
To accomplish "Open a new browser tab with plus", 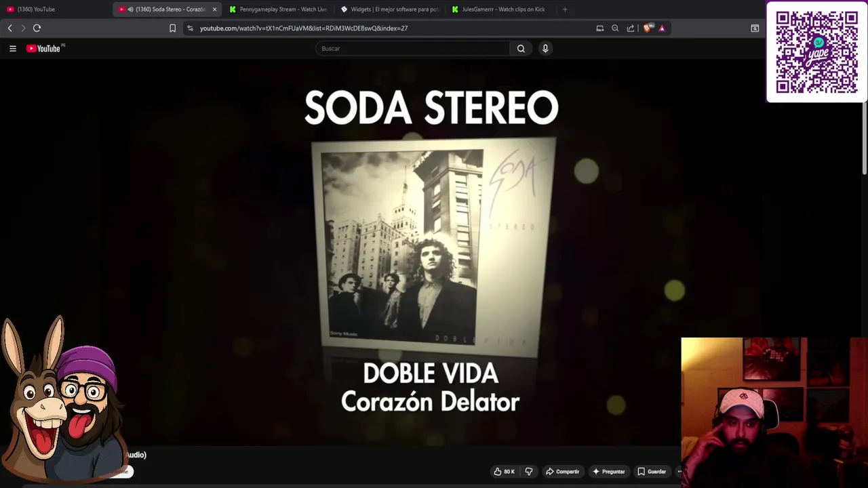I will pos(565,9).
